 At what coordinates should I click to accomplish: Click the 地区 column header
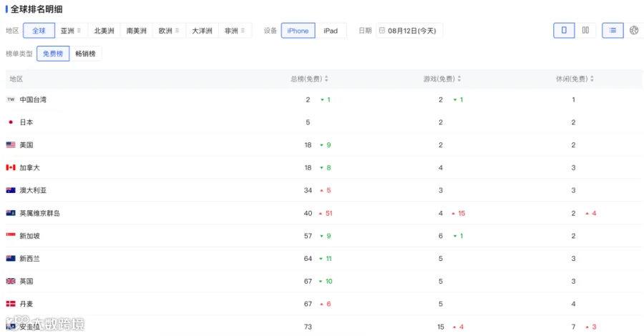(x=16, y=79)
